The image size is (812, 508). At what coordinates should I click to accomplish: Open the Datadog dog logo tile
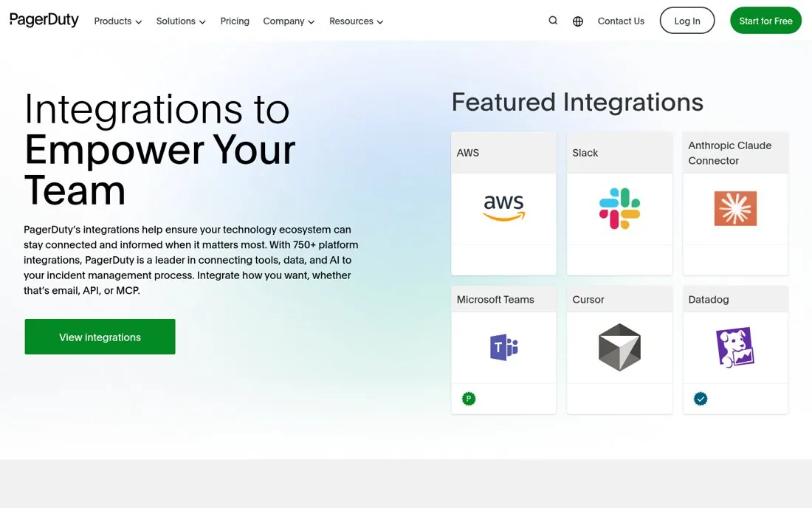735,347
